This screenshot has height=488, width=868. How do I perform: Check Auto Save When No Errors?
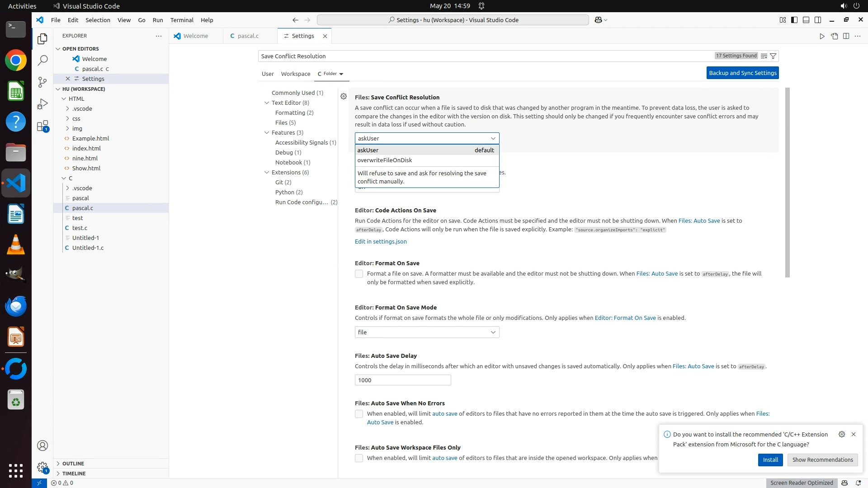click(x=359, y=414)
